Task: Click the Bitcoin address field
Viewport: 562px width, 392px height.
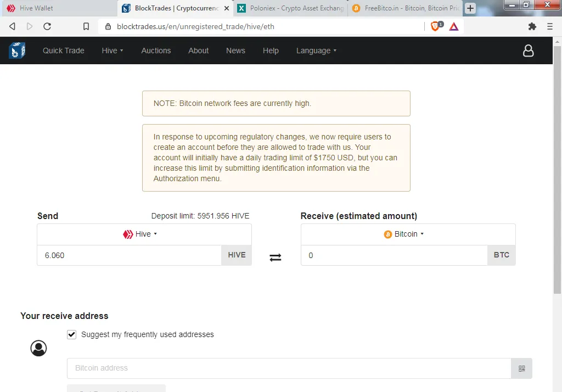Action: point(289,368)
